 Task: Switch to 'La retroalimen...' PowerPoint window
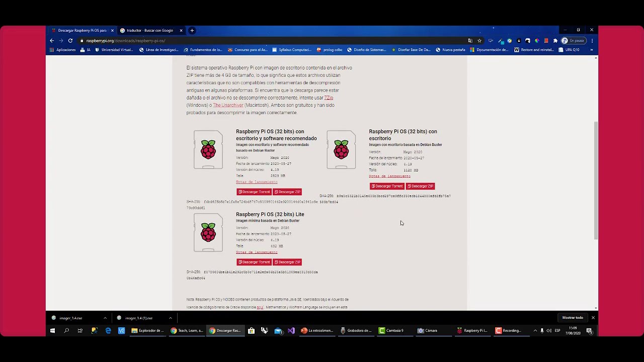coord(317,331)
